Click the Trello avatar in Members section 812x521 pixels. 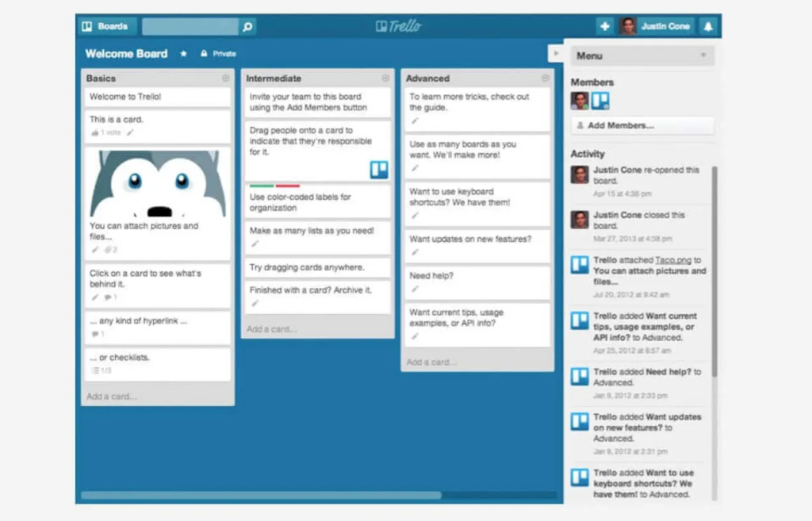[x=600, y=101]
